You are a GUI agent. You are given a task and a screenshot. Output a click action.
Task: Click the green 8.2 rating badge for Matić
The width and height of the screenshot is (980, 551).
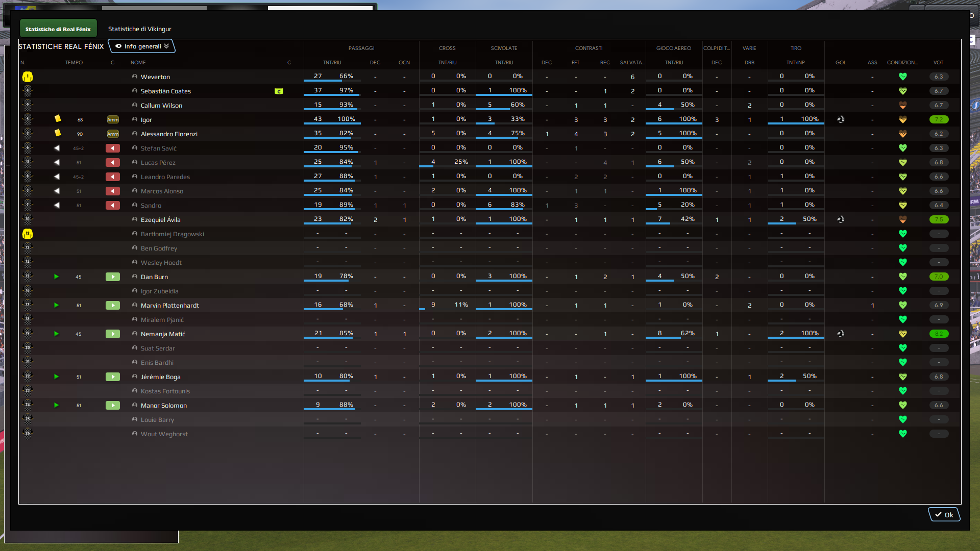pos(939,334)
